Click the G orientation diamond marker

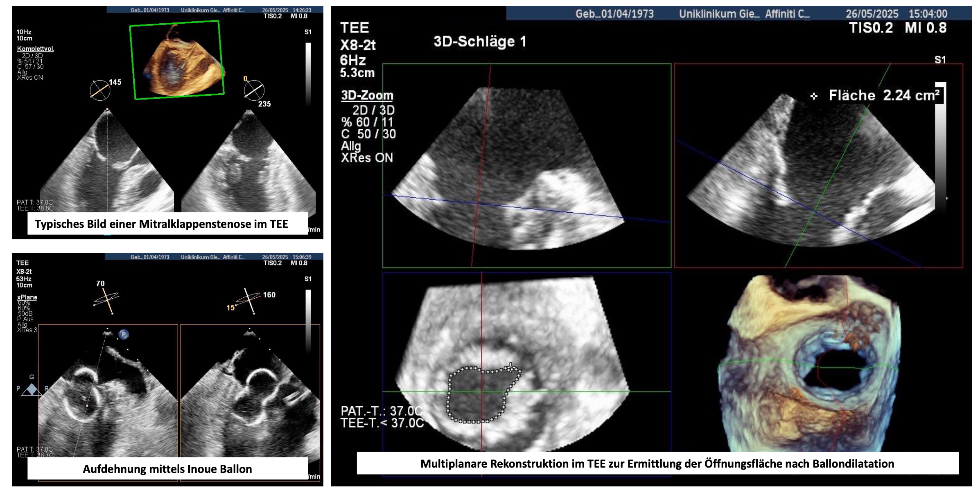pyautogui.click(x=32, y=389)
